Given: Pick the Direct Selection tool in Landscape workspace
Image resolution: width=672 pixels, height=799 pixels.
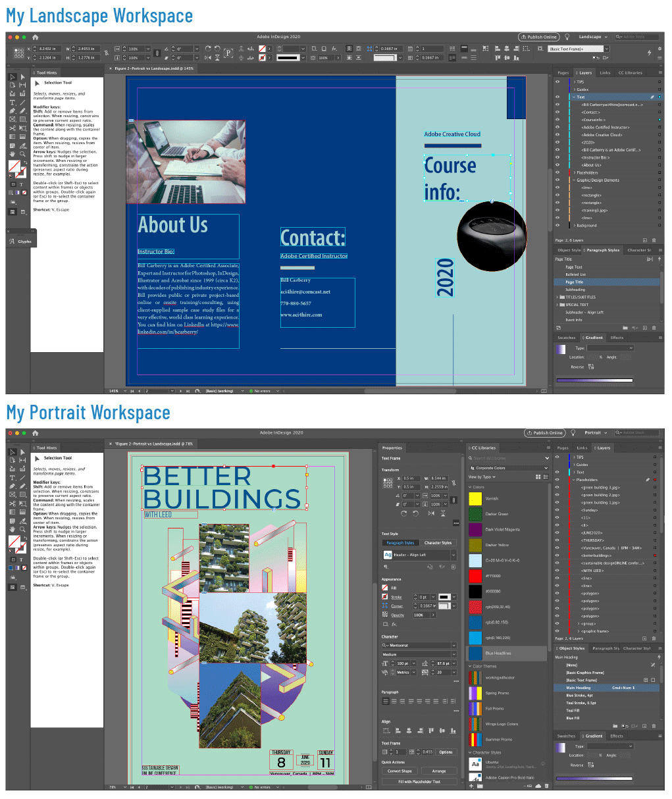Looking at the screenshot, I should pos(22,77).
